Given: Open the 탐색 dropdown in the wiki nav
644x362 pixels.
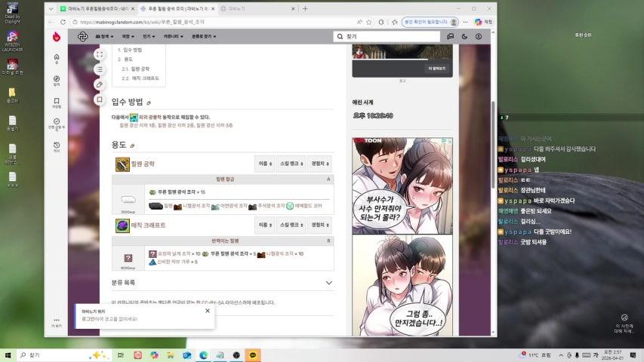Looking at the screenshot, I should [x=104, y=36].
